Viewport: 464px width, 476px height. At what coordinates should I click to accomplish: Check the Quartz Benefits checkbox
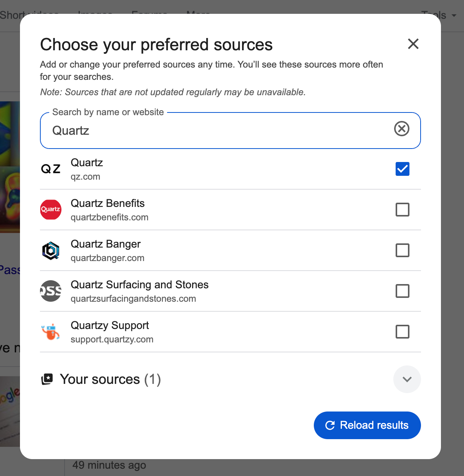[x=402, y=210]
